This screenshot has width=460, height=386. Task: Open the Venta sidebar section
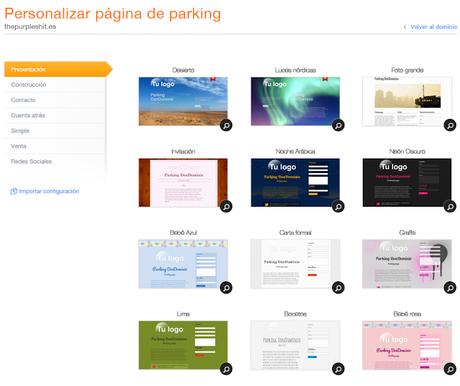(55, 146)
